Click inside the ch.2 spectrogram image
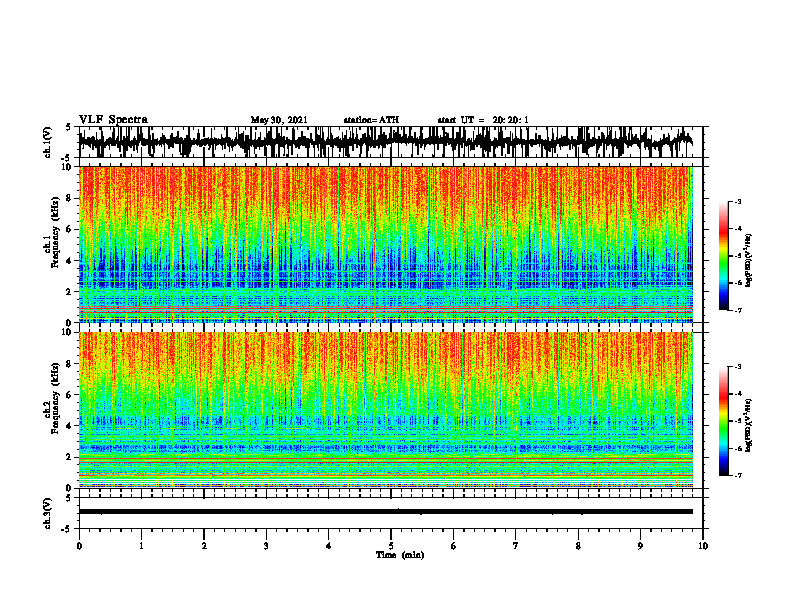The width and height of the screenshot is (792, 612). coord(385,410)
